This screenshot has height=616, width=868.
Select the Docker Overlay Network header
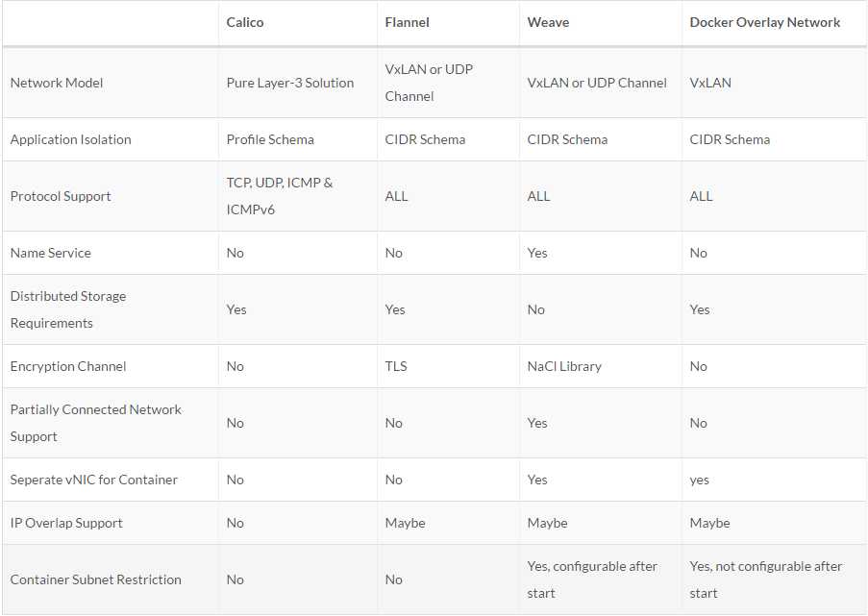pyautogui.click(x=764, y=22)
